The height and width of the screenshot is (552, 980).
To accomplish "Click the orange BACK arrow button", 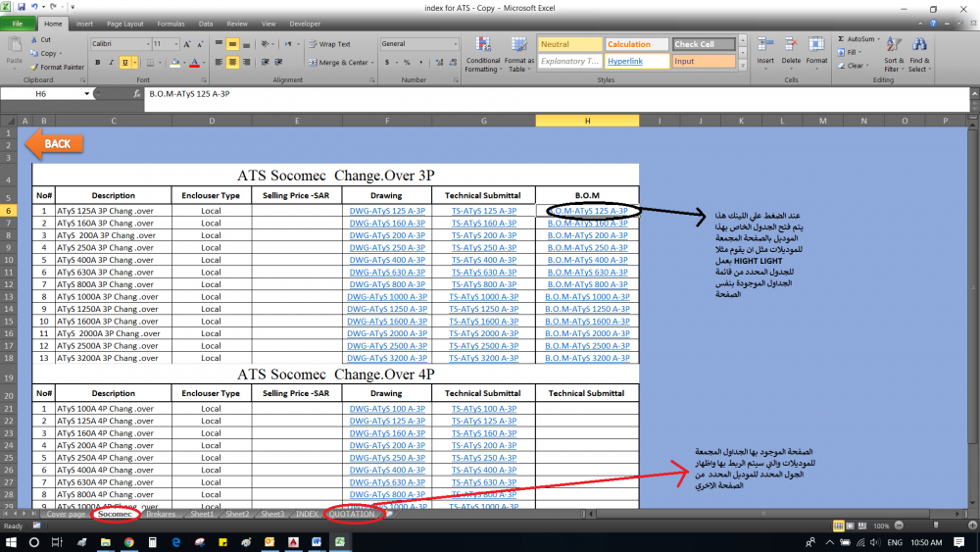I will (x=54, y=144).
